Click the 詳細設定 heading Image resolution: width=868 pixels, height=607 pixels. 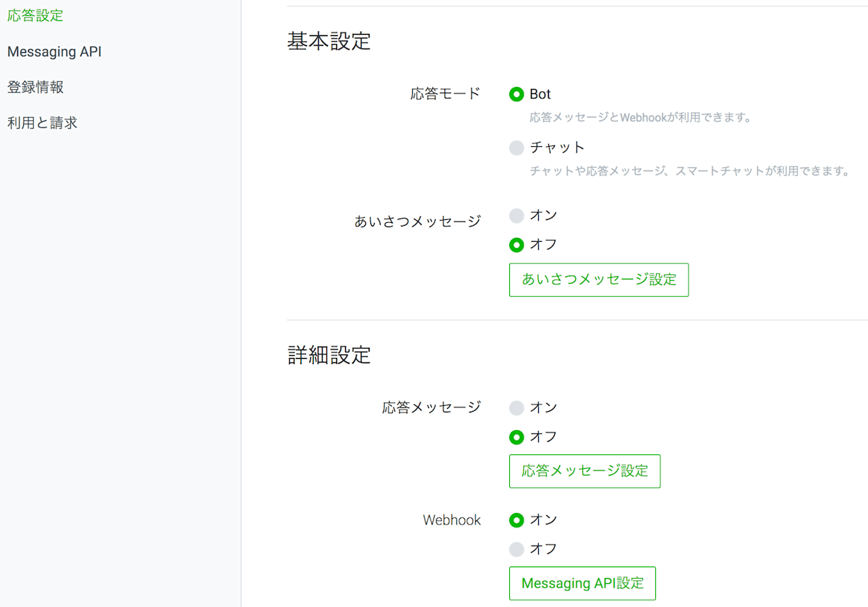click(329, 355)
